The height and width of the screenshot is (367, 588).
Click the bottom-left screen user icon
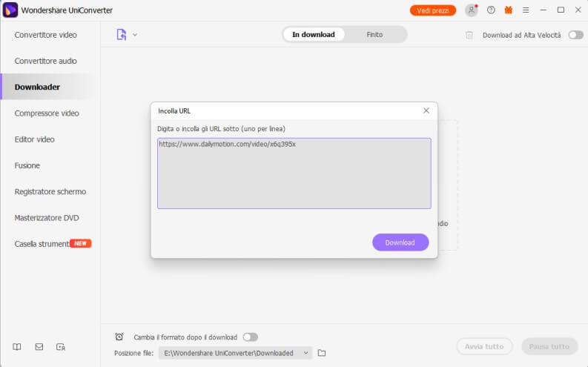61,347
